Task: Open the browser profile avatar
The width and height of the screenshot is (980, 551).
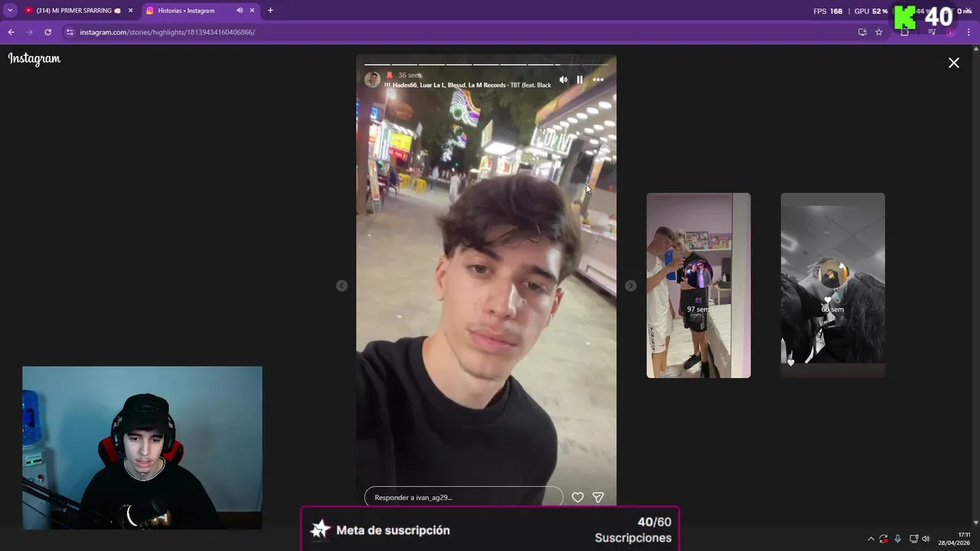Action: tap(950, 32)
